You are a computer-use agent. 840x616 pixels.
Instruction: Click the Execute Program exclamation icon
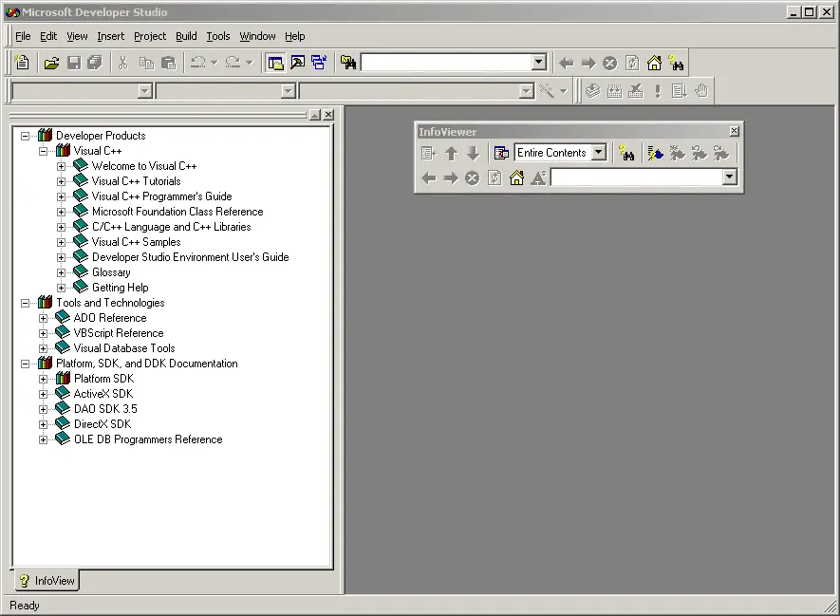pyautogui.click(x=658, y=90)
